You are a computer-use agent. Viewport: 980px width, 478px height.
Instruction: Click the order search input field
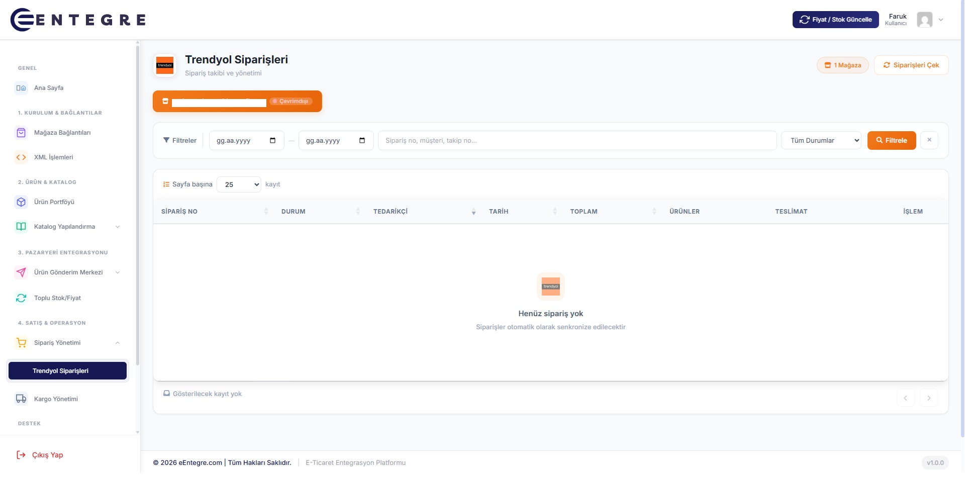[x=577, y=141]
